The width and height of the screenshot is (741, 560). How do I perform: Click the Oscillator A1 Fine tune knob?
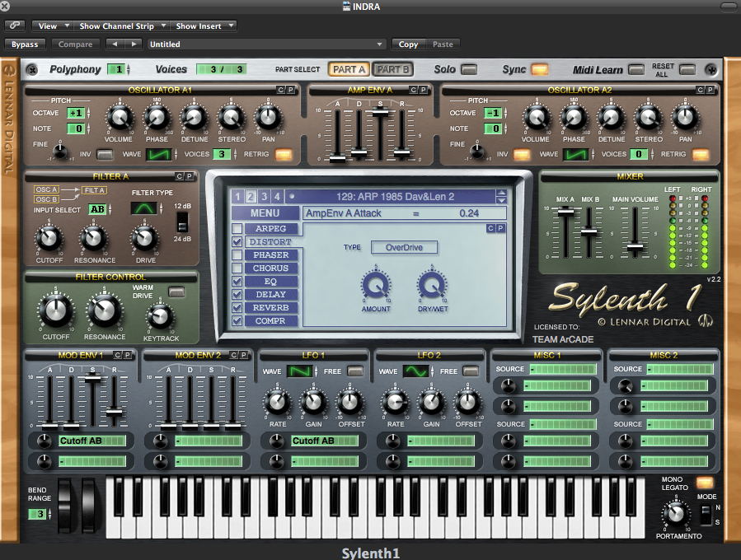tap(60, 151)
